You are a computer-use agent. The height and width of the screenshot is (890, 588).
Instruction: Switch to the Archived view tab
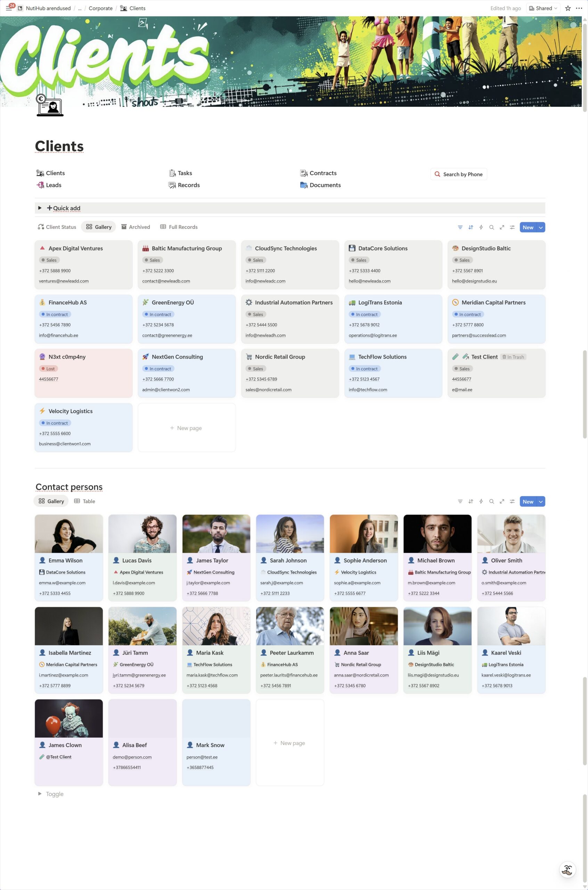coord(136,227)
